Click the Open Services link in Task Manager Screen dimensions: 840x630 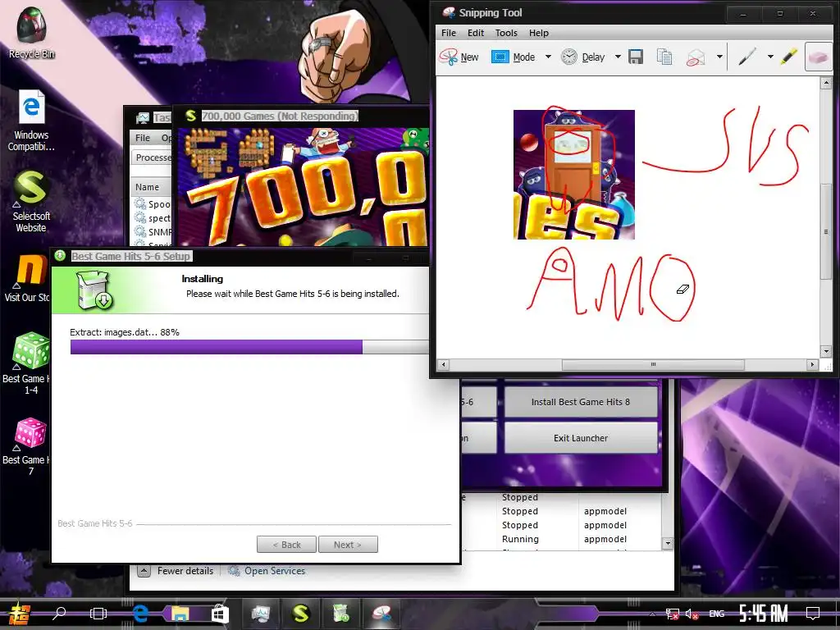coord(267,571)
